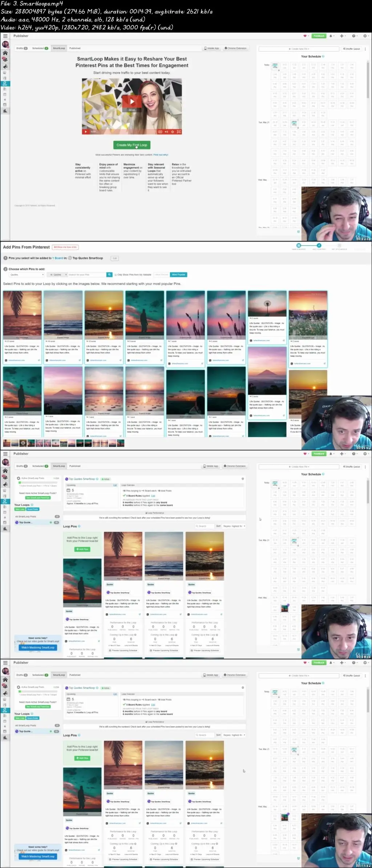This screenshot has height=868, width=372.
Task: Click Published tab in bottom frame
Action: click(x=75, y=675)
